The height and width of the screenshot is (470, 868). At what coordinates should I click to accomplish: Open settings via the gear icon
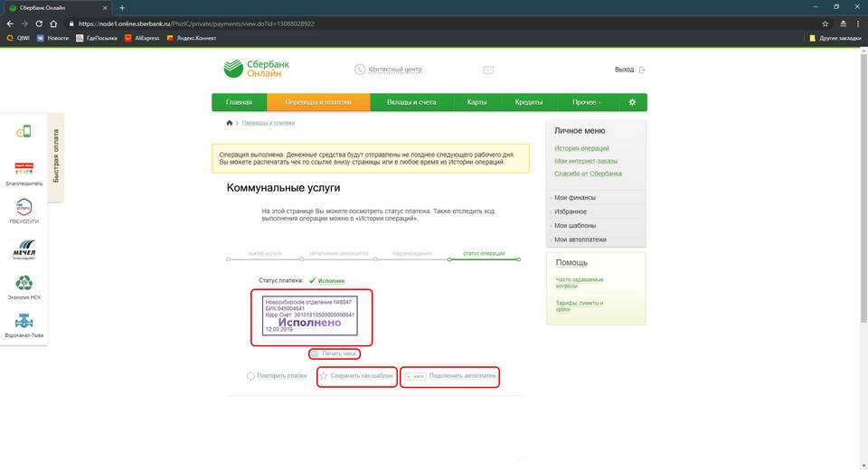click(632, 102)
